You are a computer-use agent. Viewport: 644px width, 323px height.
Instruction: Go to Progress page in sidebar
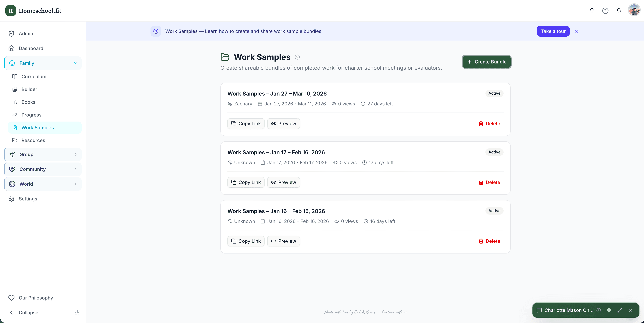31,115
